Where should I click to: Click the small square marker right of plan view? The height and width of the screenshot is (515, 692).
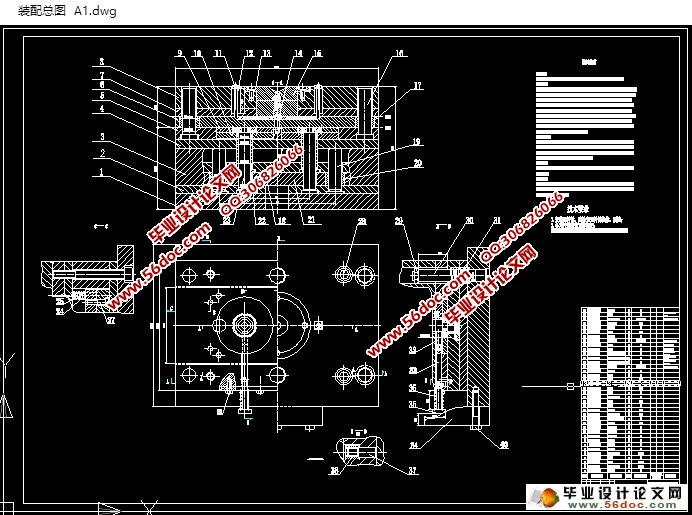coord(571,386)
